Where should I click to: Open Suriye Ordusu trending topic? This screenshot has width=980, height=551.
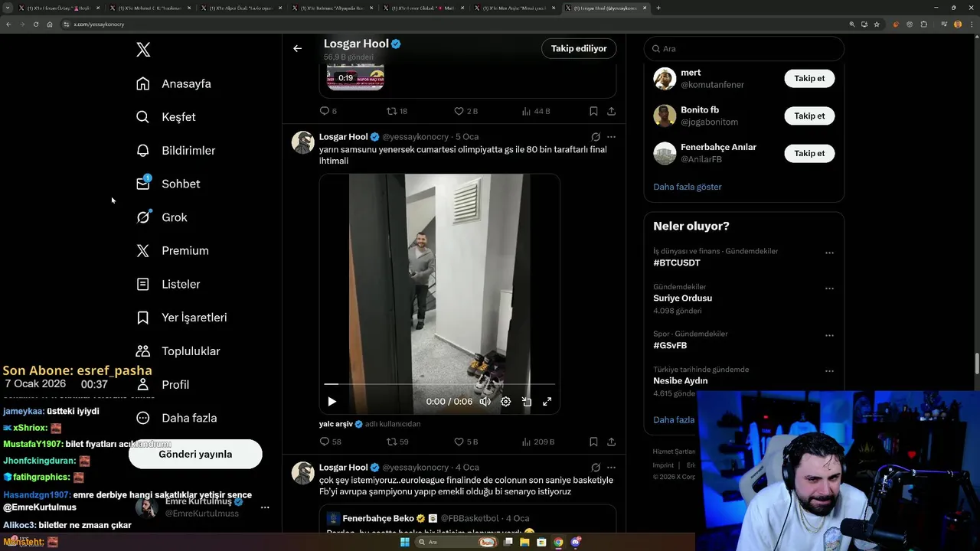click(682, 298)
